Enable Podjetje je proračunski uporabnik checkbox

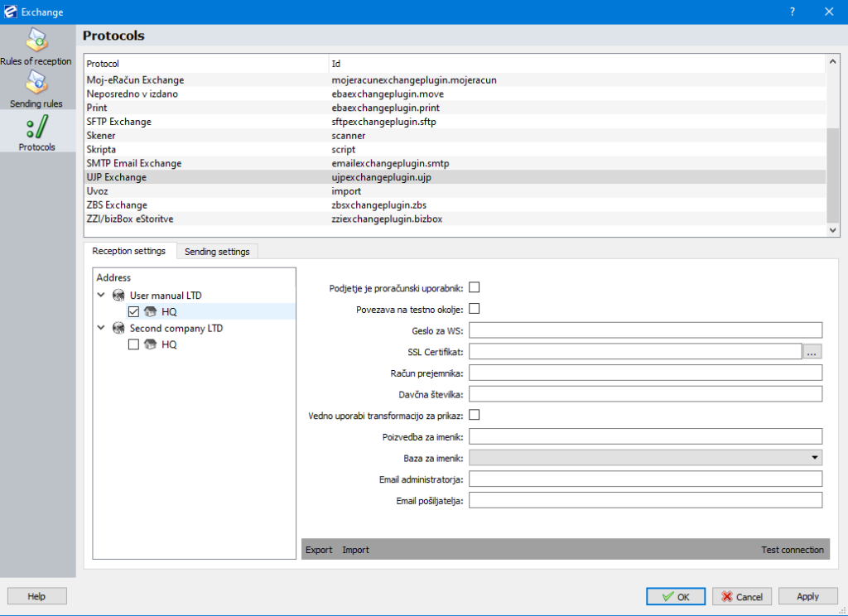click(x=475, y=287)
